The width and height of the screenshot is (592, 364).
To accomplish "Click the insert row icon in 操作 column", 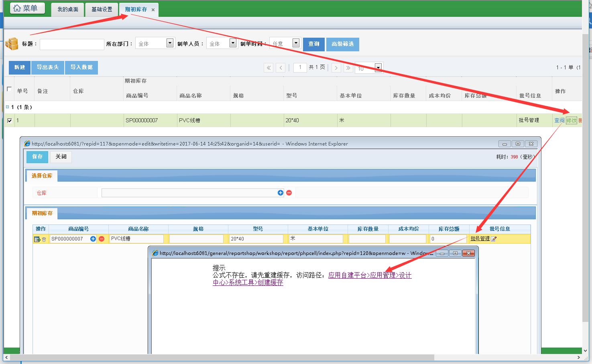I will tap(37, 239).
